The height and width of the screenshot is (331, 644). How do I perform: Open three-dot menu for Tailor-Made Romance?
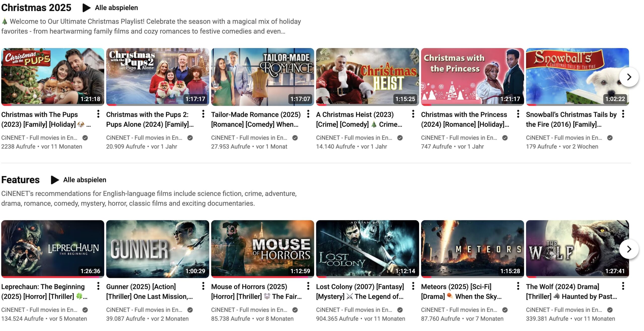pos(308,114)
